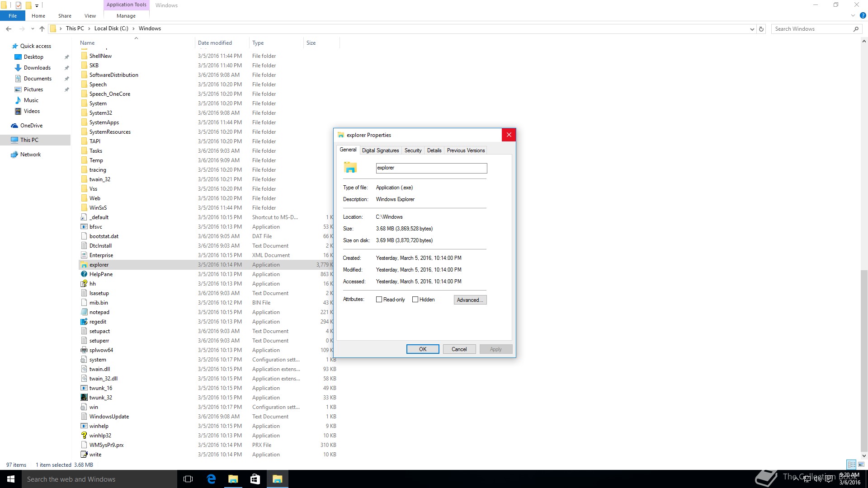The image size is (868, 488).
Task: Click the System32 folder icon
Action: point(84,113)
